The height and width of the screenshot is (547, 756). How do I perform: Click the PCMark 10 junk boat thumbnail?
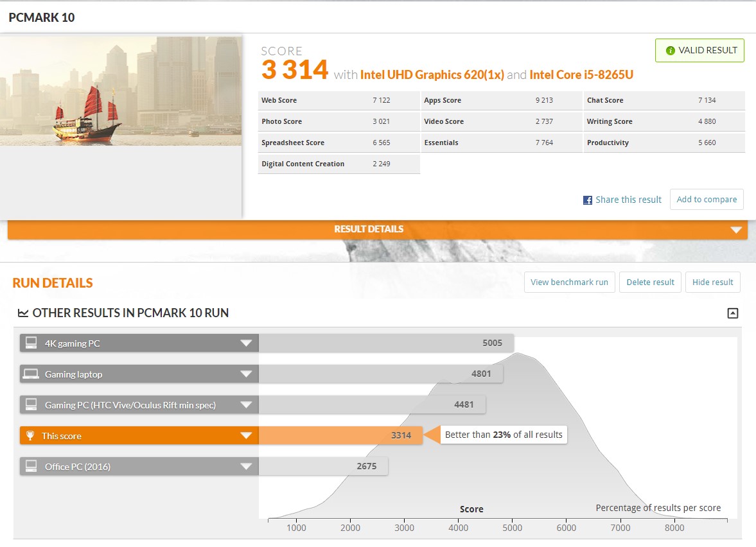121,91
